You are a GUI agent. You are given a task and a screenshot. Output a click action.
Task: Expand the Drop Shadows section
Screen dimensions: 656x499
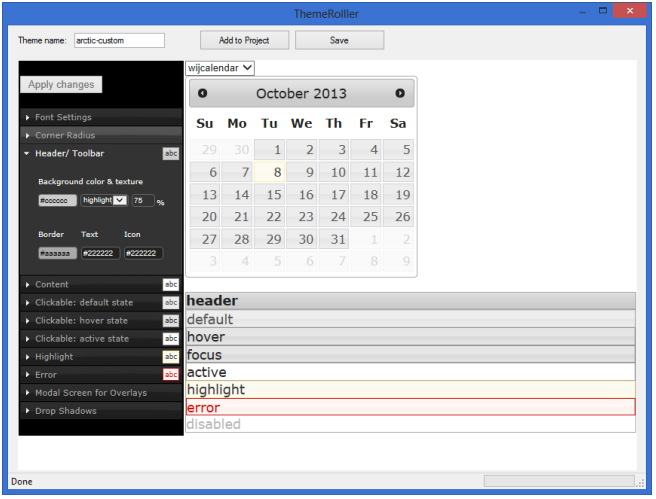coord(66,411)
